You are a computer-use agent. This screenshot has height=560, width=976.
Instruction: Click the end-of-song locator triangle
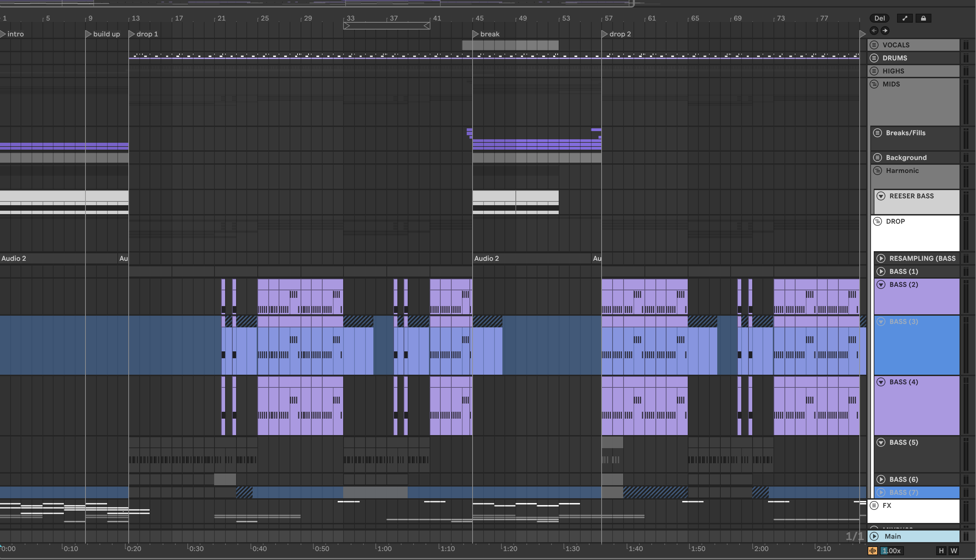[862, 34]
